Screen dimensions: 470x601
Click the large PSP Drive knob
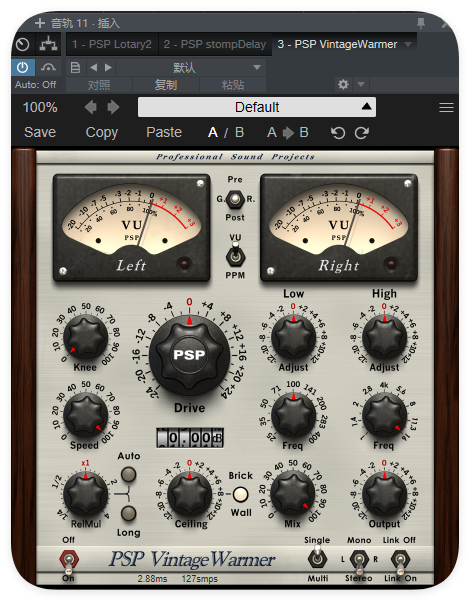tap(189, 355)
